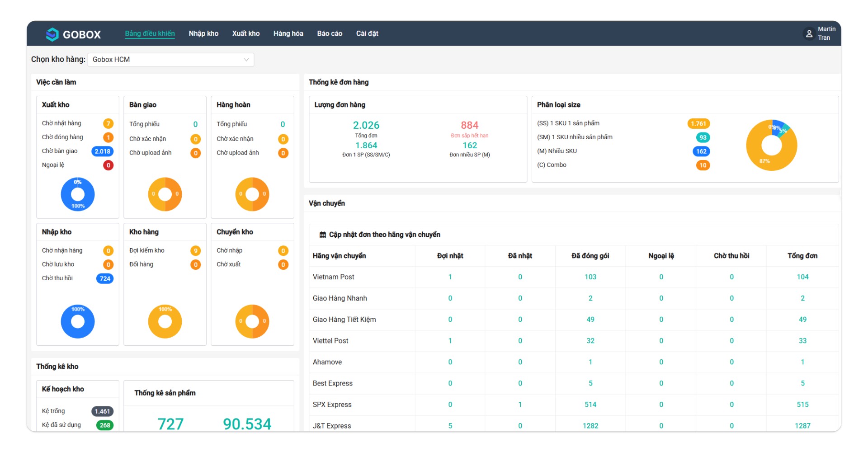The width and height of the screenshot is (868, 452).
Task: Select the Bảng điều khiển tab
Action: click(150, 33)
